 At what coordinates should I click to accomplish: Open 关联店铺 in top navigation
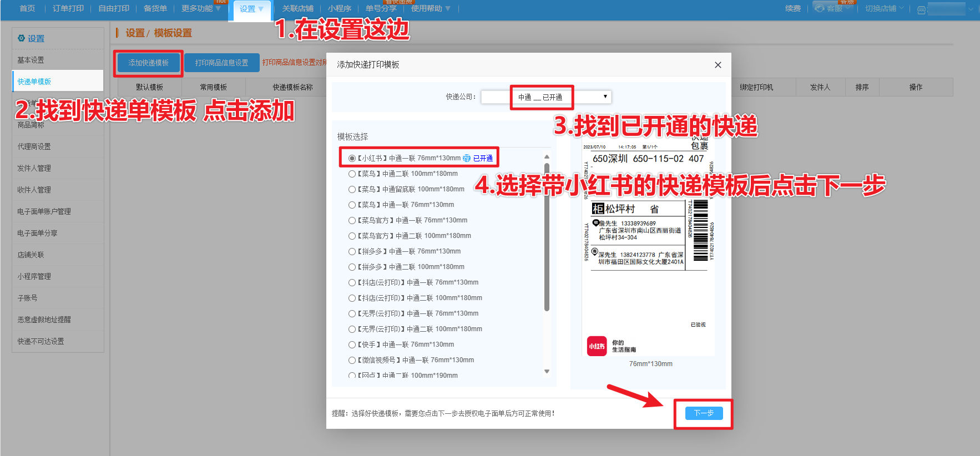tap(297, 8)
